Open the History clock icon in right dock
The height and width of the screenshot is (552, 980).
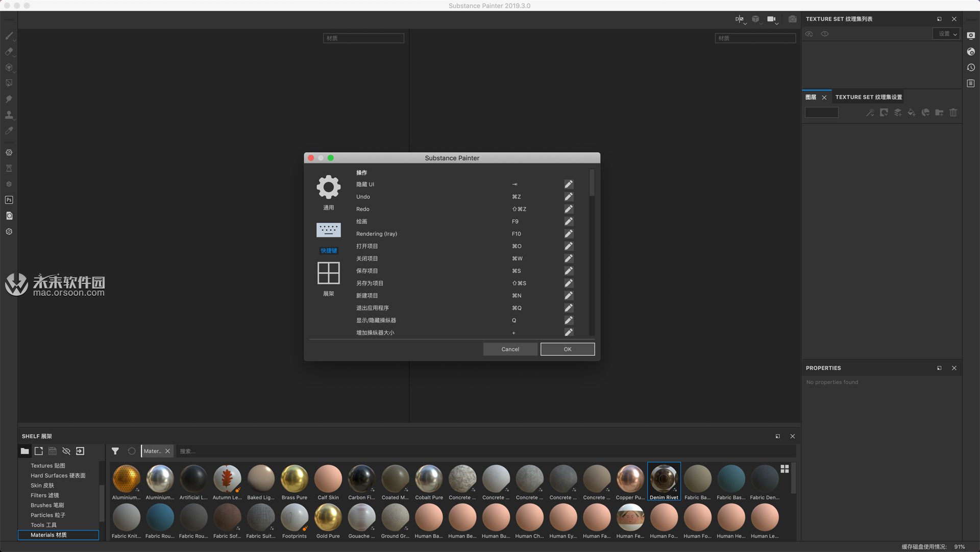pyautogui.click(x=971, y=67)
